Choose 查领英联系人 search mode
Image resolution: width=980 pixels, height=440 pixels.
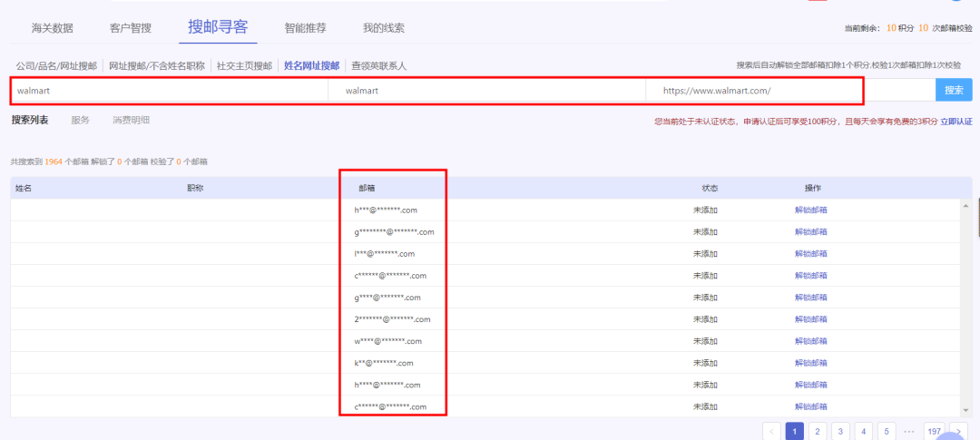click(x=378, y=65)
